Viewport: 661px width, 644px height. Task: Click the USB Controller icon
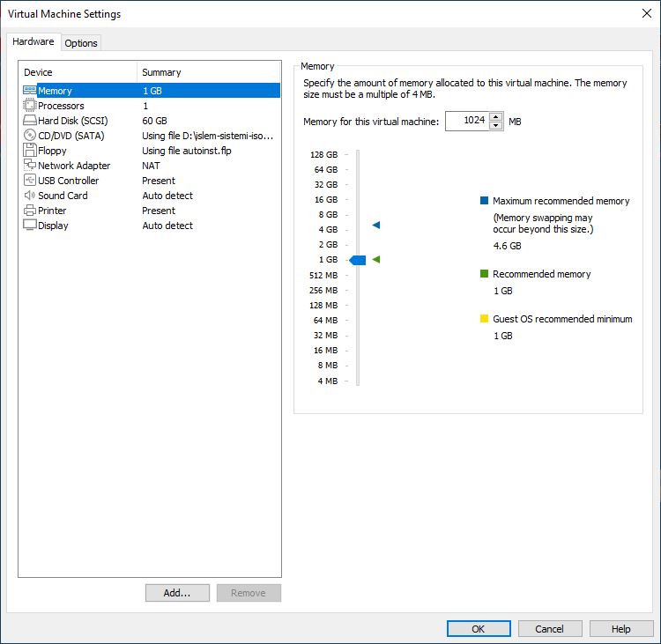click(x=29, y=180)
